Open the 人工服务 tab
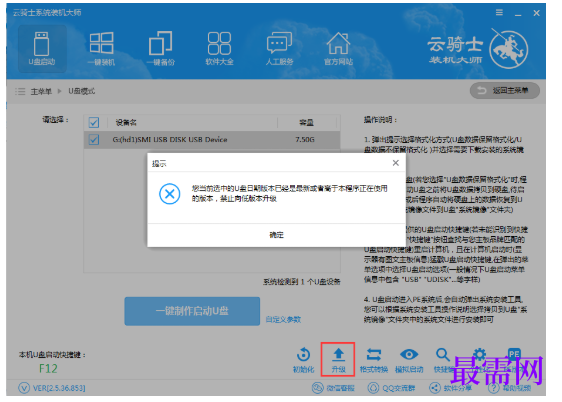Image resolution: width=562 pixels, height=402 pixels. point(279,49)
